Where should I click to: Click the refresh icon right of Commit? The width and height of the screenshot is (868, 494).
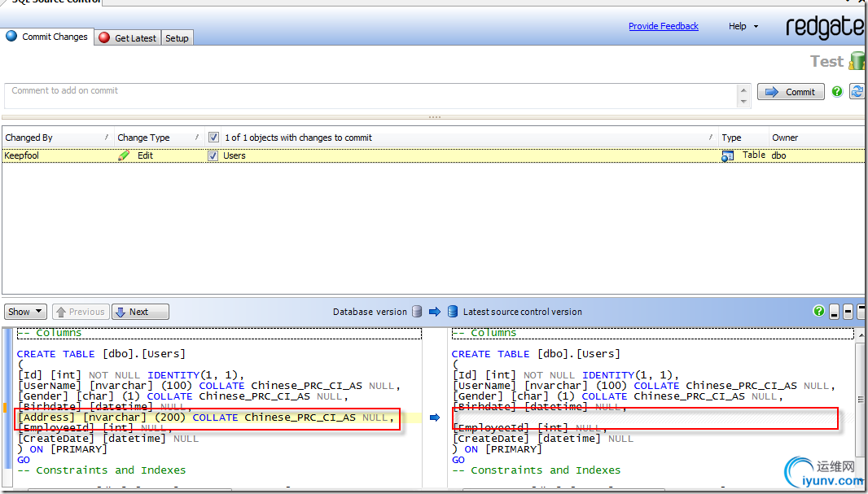click(857, 92)
